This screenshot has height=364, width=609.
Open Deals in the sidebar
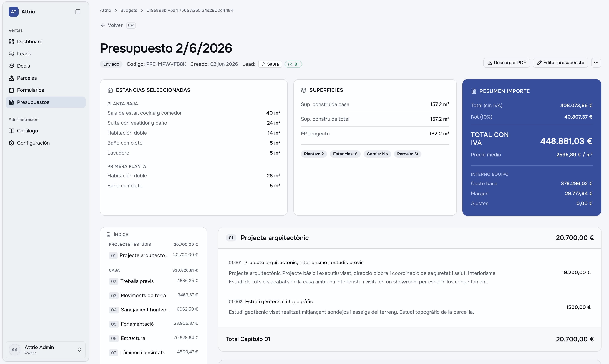point(46,66)
